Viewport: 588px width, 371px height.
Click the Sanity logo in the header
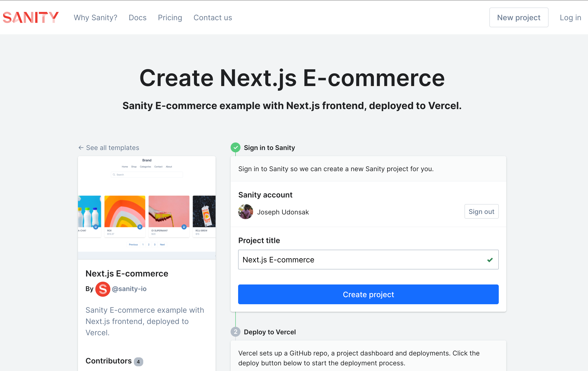pyautogui.click(x=31, y=17)
